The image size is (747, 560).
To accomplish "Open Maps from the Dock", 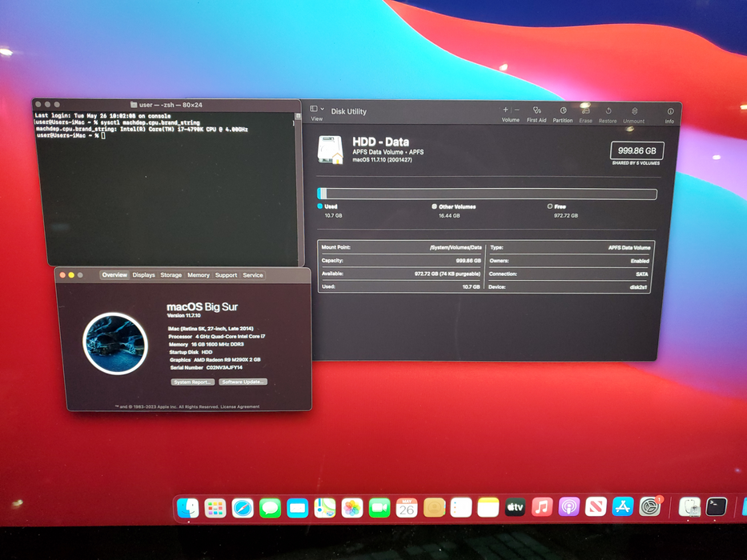I will tap(325, 508).
